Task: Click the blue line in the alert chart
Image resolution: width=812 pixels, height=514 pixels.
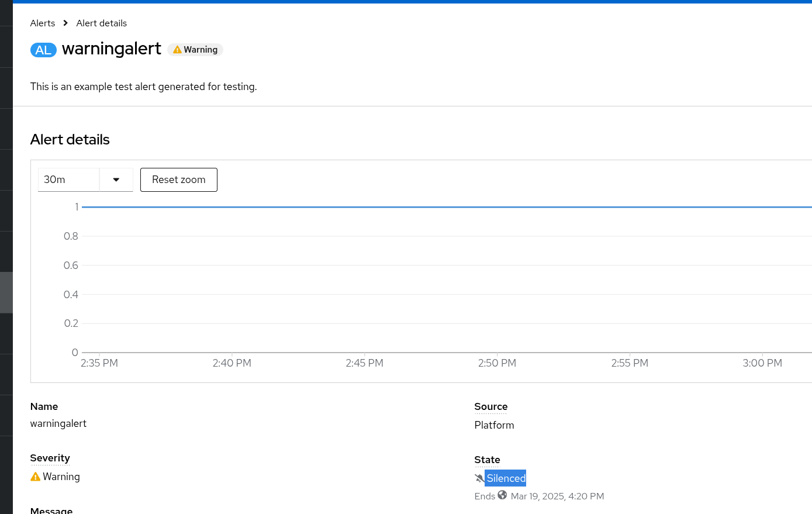Action: click(444, 207)
